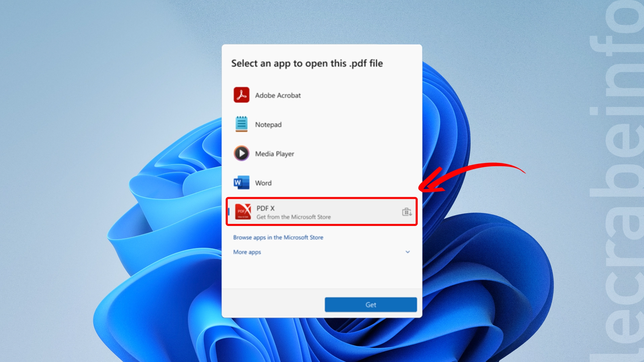Choose the Adobe Acrobat label to open PDF
The width and height of the screenshot is (644, 362).
pos(278,96)
